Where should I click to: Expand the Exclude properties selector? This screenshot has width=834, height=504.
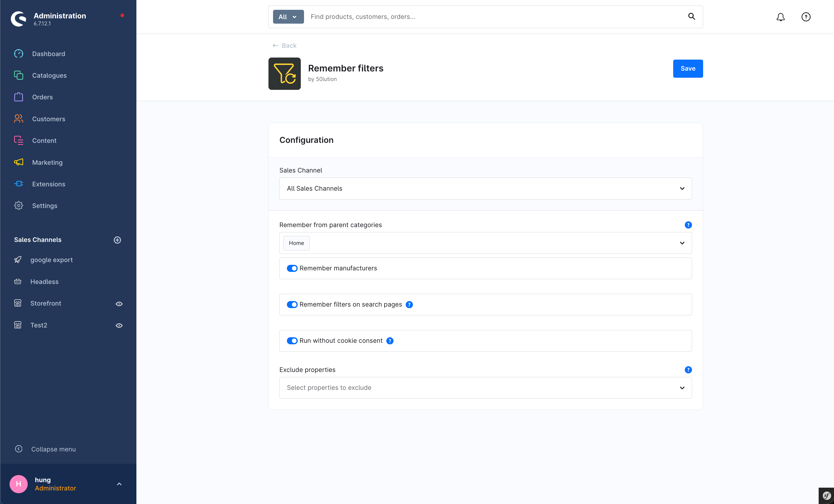(x=485, y=388)
